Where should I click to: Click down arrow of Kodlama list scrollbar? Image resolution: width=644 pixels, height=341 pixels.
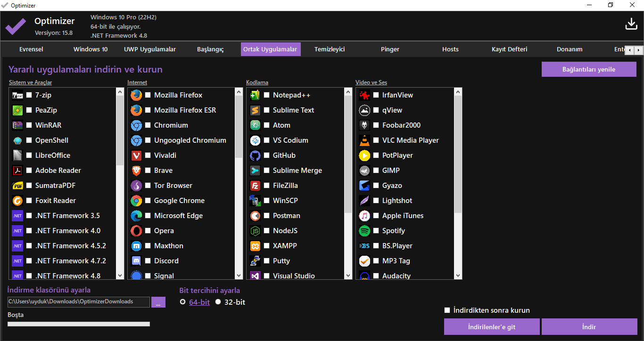click(x=348, y=276)
